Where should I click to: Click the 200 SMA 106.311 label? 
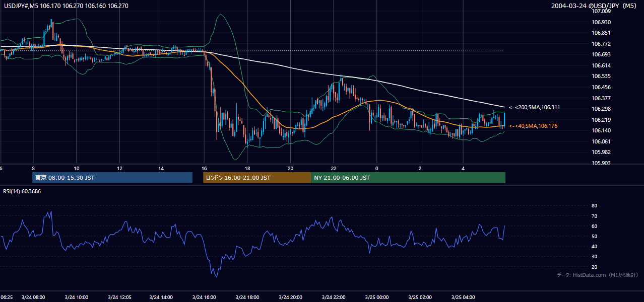[534, 107]
